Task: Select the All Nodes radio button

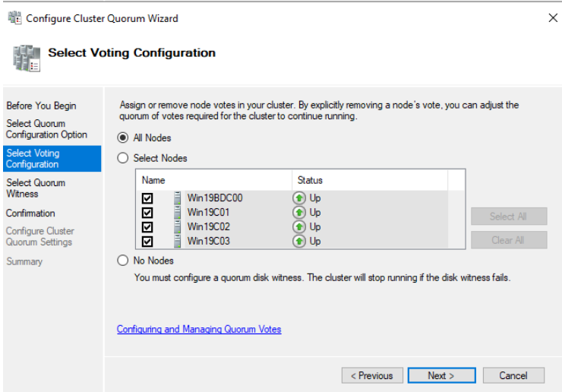Action: [123, 138]
